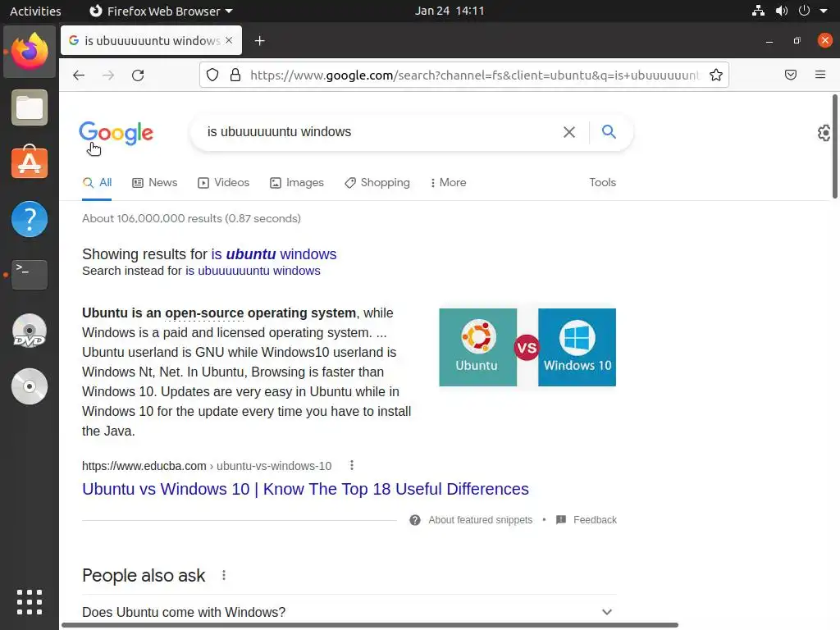Screen dimensions: 840x630
Task: Click the forward navigation arrow
Action: [x=108, y=75]
